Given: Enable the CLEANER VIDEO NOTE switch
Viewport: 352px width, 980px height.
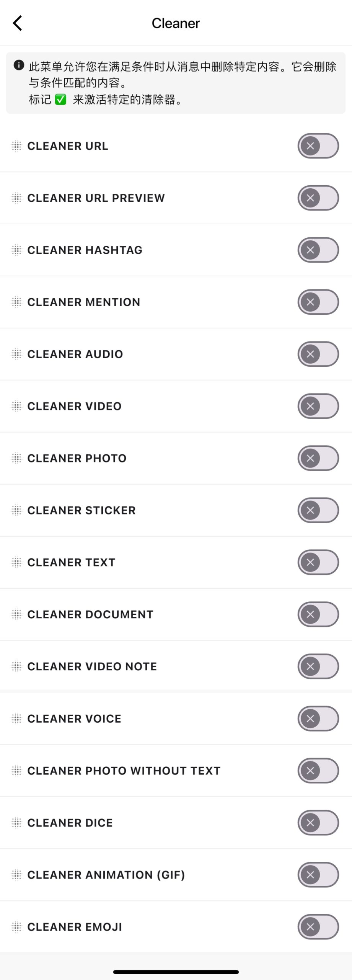Looking at the screenshot, I should point(318,666).
